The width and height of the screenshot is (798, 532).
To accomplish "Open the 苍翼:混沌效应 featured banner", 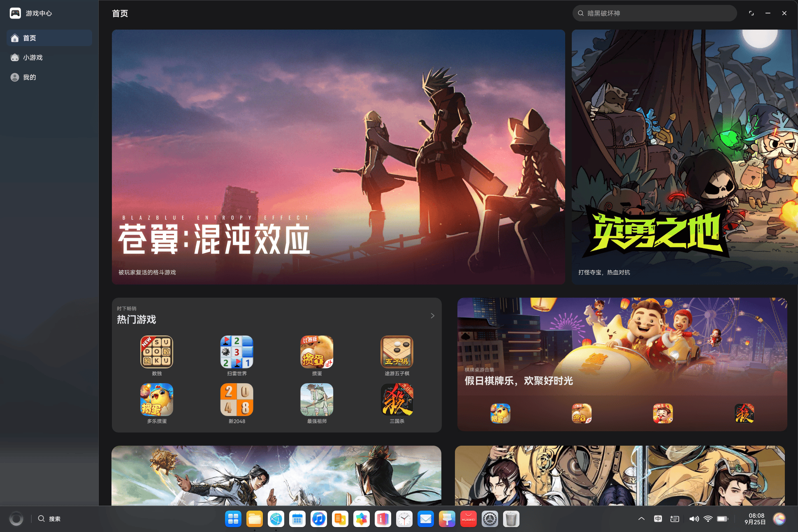I will pos(339,157).
